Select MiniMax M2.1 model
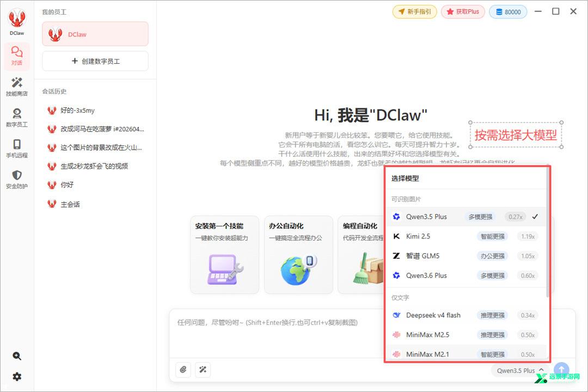588x392 pixels. tap(465, 354)
